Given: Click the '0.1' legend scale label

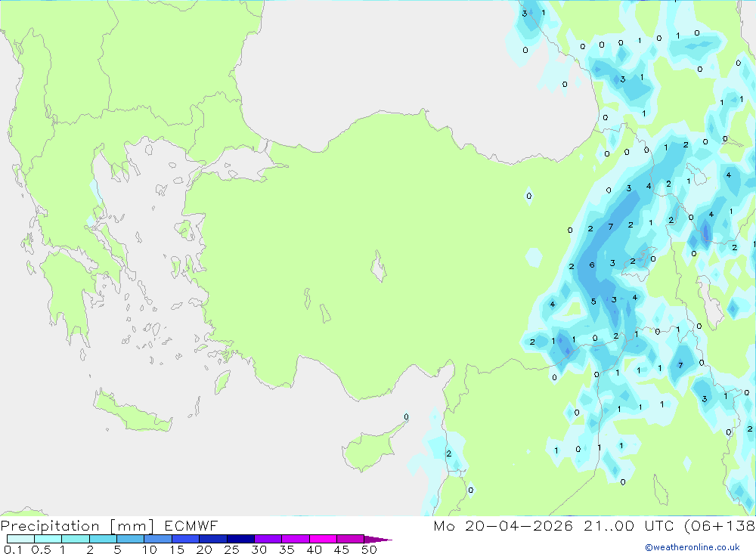Looking at the screenshot, I should pyautogui.click(x=13, y=549).
